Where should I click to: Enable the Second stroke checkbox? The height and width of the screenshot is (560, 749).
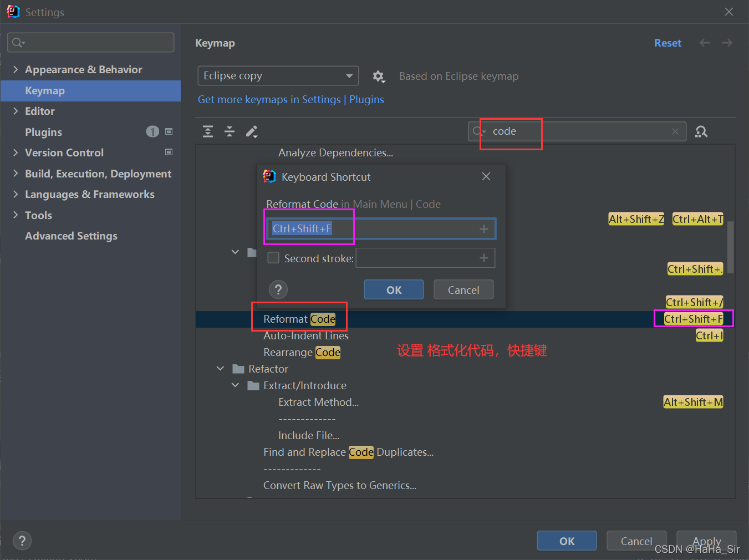point(273,258)
